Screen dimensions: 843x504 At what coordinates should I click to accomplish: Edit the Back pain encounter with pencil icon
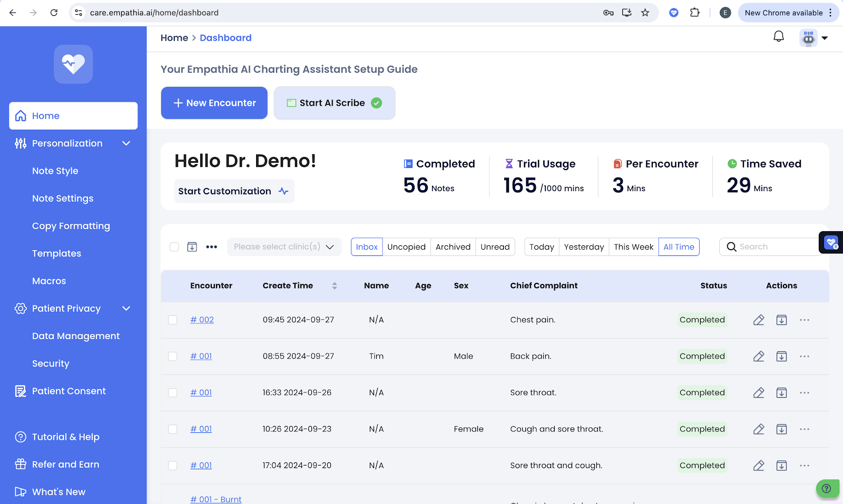pos(759,357)
